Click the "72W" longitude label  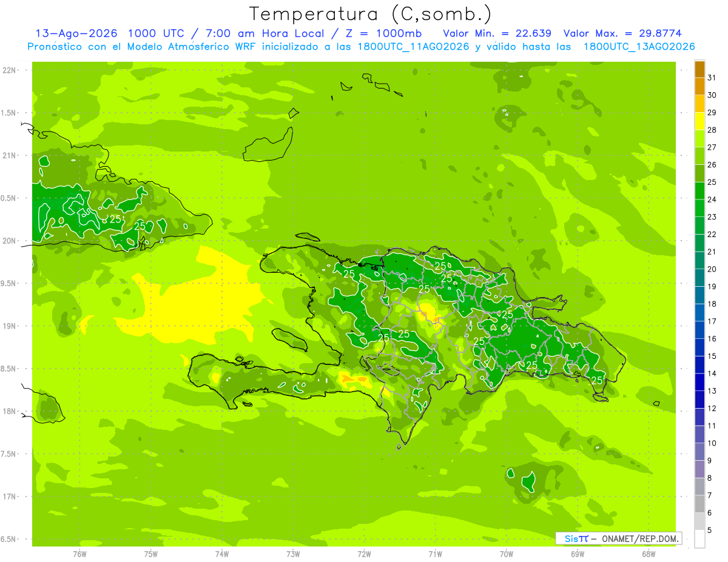pyautogui.click(x=364, y=554)
